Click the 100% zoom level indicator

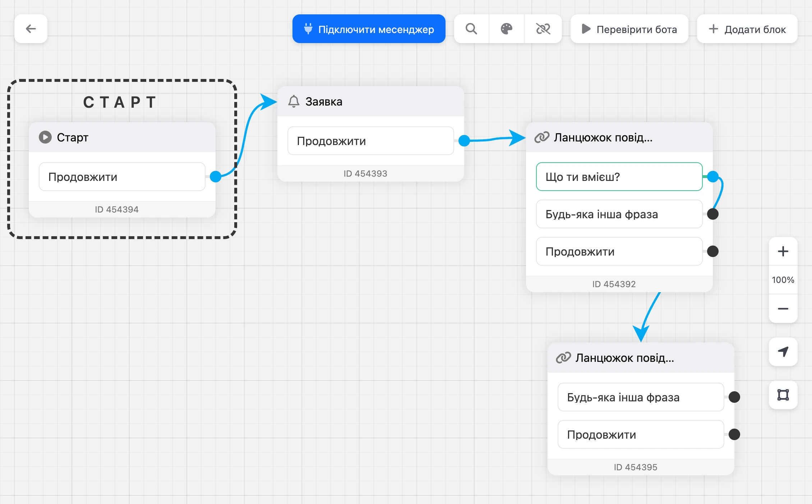[783, 280]
